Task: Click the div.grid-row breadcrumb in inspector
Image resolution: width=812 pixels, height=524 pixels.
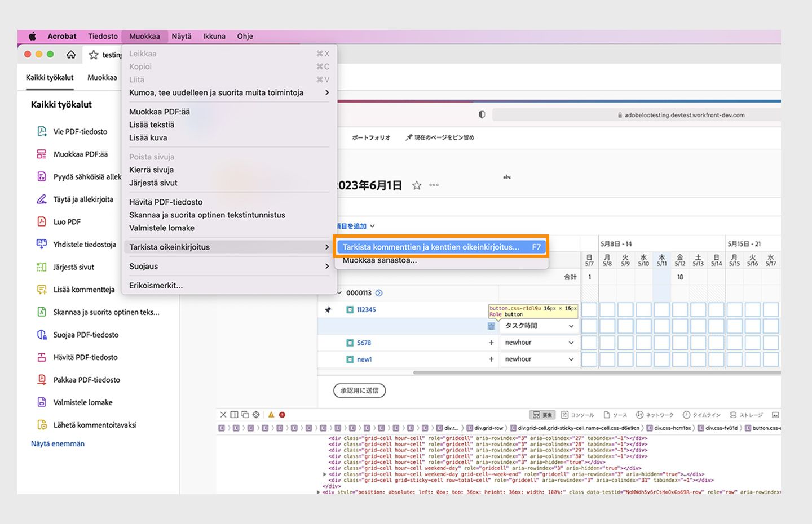Action: coord(487,428)
